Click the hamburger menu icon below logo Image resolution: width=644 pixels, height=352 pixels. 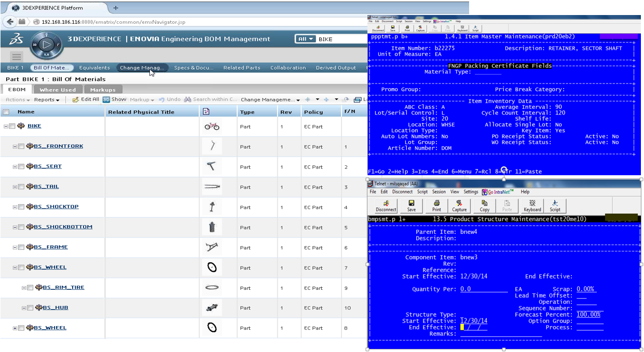tap(17, 57)
